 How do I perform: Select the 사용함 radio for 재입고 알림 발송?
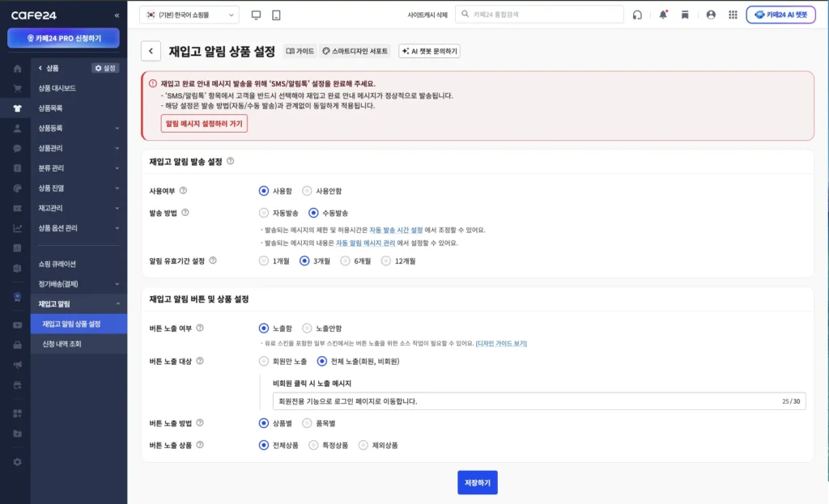[264, 192]
